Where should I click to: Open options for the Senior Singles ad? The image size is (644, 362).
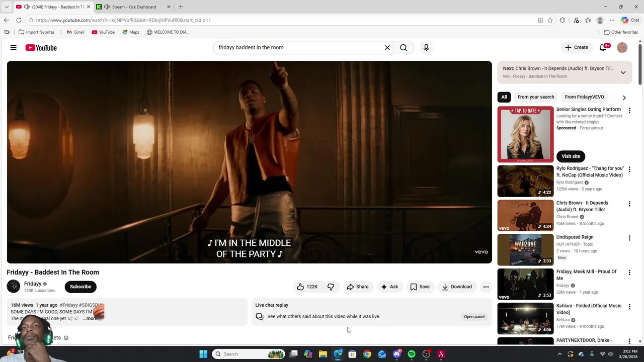[629, 110]
